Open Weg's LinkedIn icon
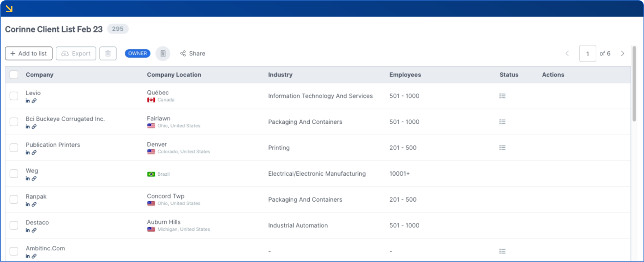 [28, 179]
